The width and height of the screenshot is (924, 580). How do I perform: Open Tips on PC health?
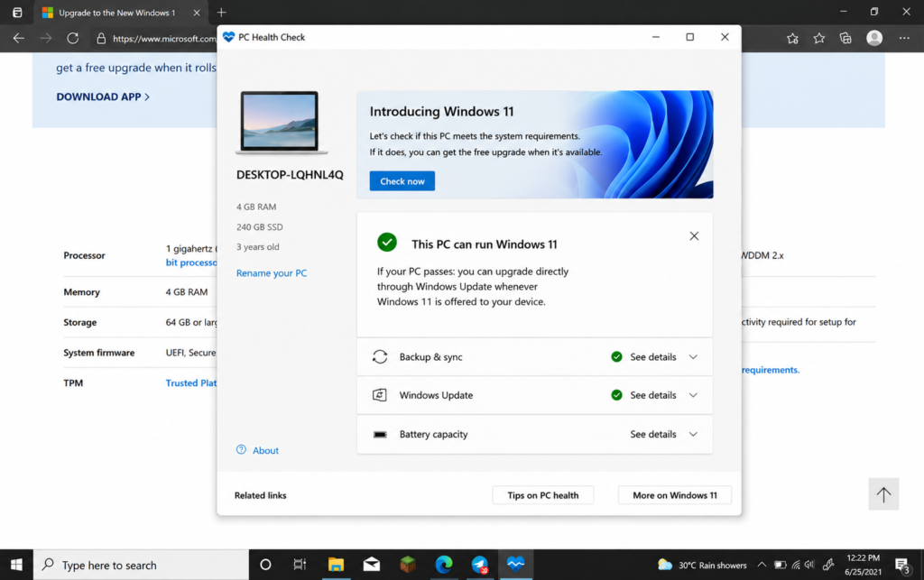click(542, 495)
